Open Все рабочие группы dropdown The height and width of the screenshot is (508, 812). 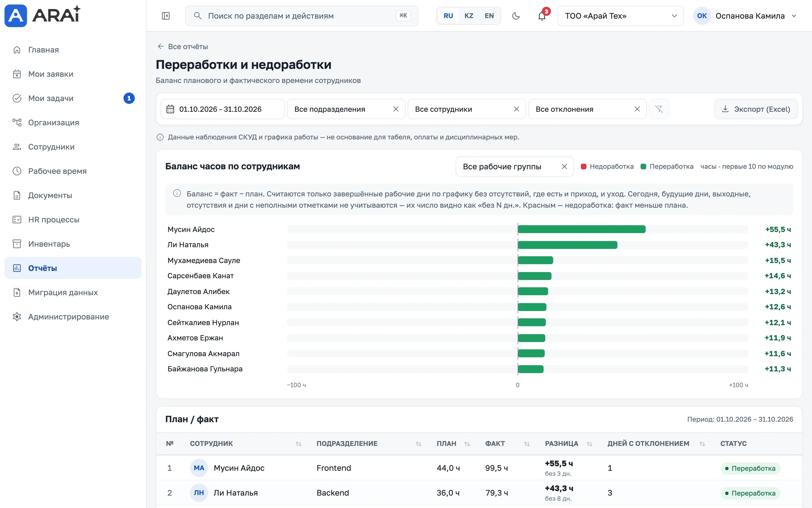click(x=514, y=166)
